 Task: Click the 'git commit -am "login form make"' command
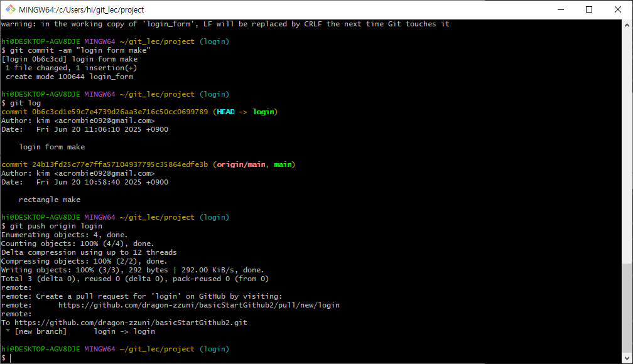(x=80, y=50)
